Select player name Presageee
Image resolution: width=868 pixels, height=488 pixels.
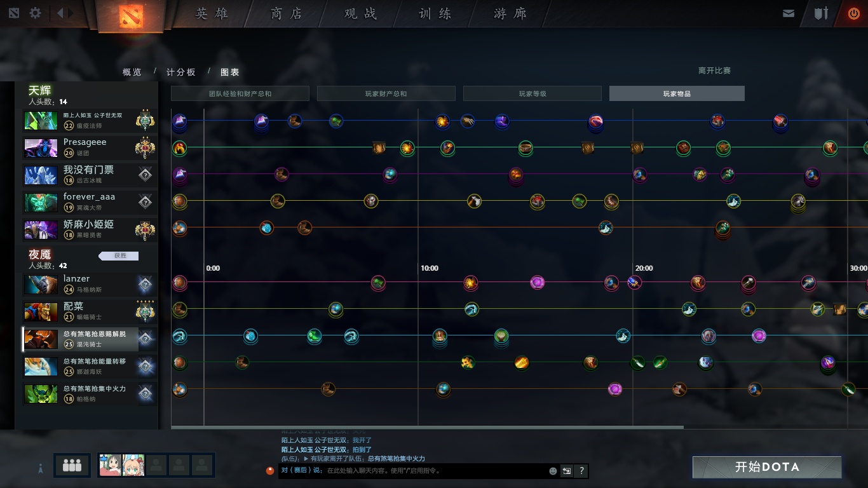(85, 142)
